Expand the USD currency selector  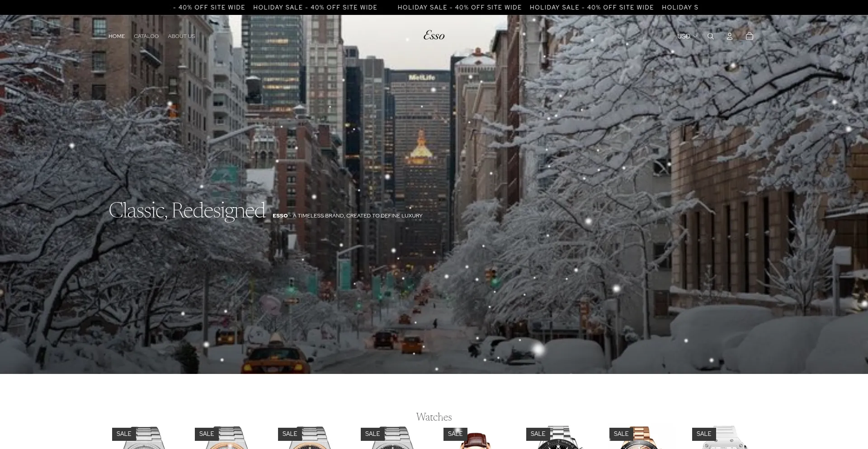[687, 36]
